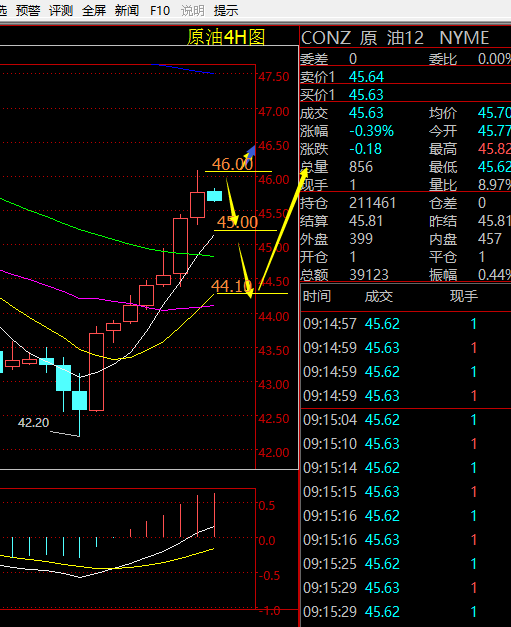Click the 总量 value 856
The height and width of the screenshot is (627, 511).
pos(361,167)
